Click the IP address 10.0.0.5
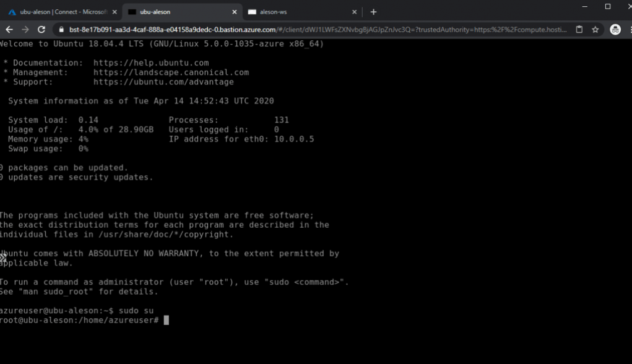The height and width of the screenshot is (364, 632). 294,139
